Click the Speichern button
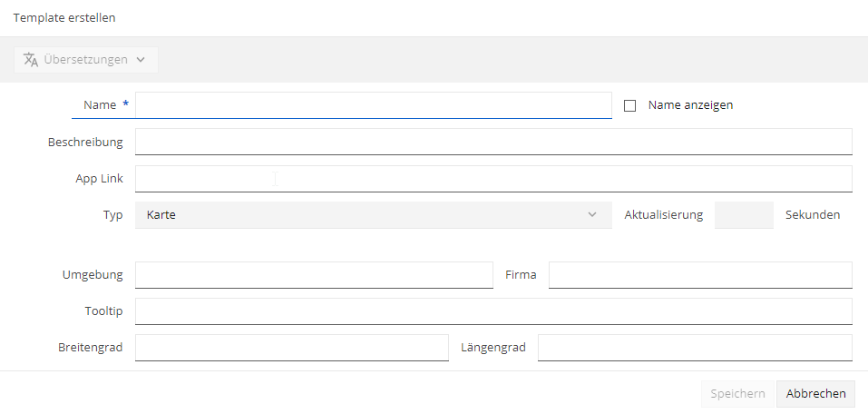The height and width of the screenshot is (414, 868). [738, 393]
